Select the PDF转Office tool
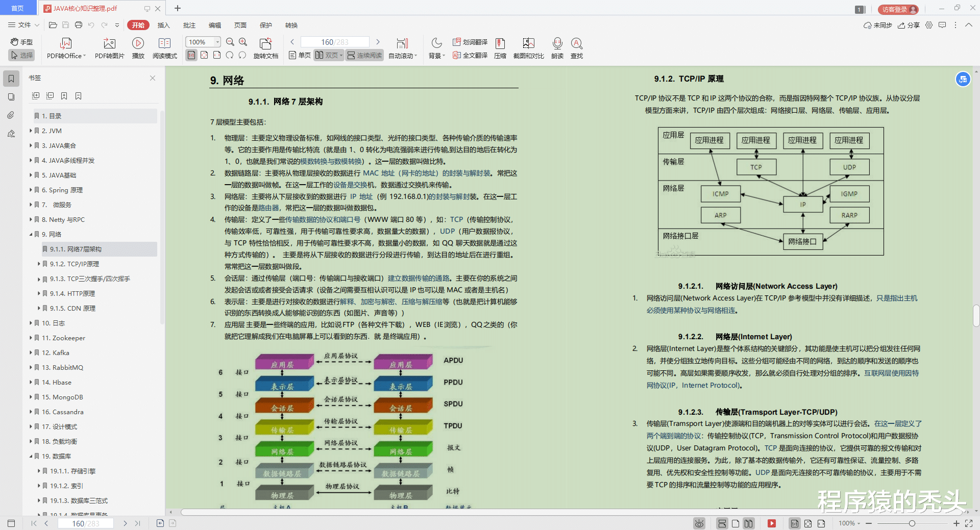The image size is (980, 530). point(65,48)
